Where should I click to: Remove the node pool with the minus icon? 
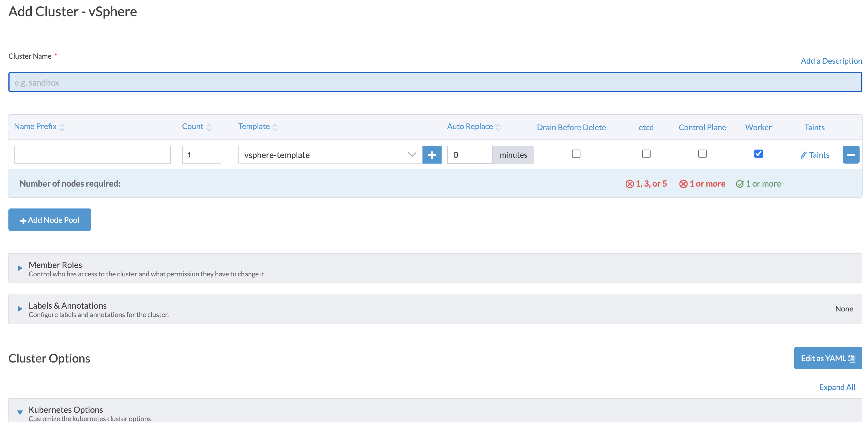(x=851, y=155)
